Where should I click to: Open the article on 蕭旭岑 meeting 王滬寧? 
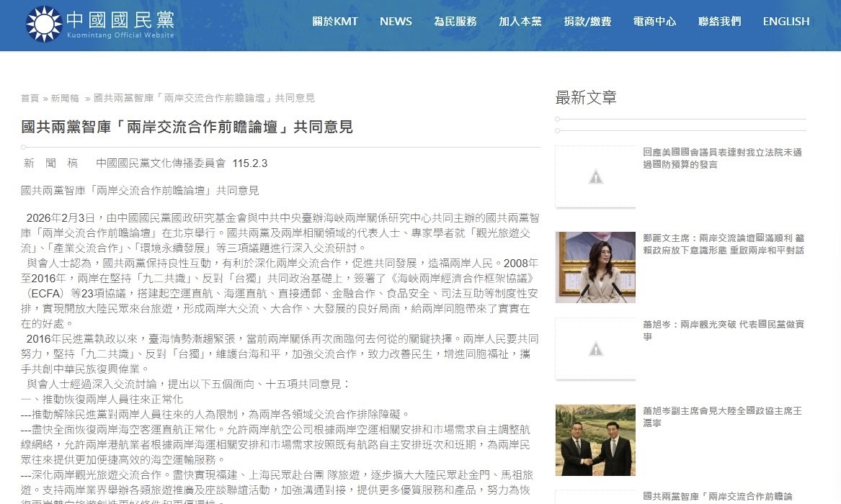pos(722,417)
